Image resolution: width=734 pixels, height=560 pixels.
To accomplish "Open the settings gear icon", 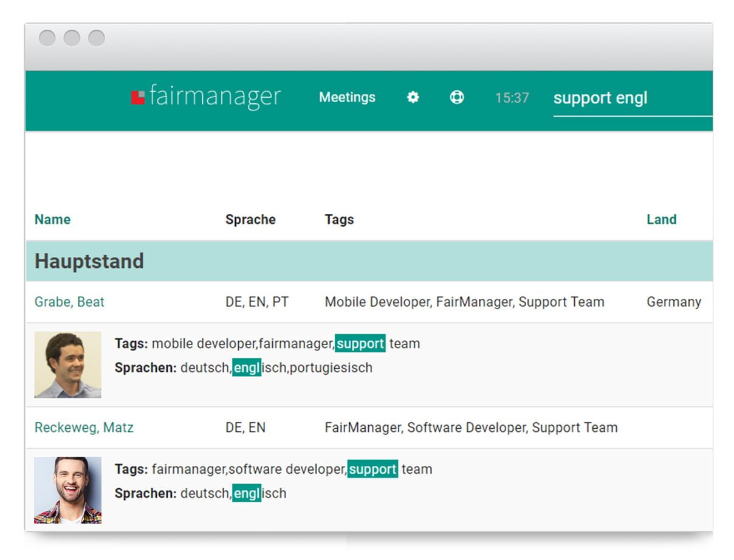I will coord(413,97).
